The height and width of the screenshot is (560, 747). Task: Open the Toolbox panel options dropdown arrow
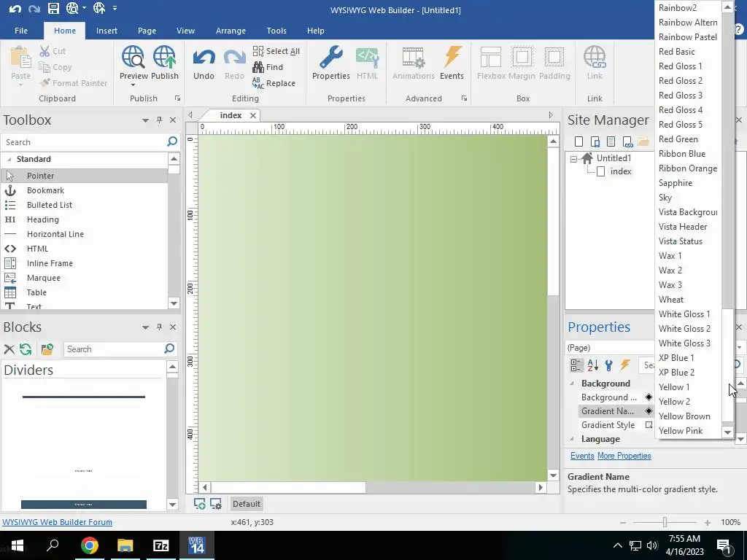pyautogui.click(x=145, y=120)
